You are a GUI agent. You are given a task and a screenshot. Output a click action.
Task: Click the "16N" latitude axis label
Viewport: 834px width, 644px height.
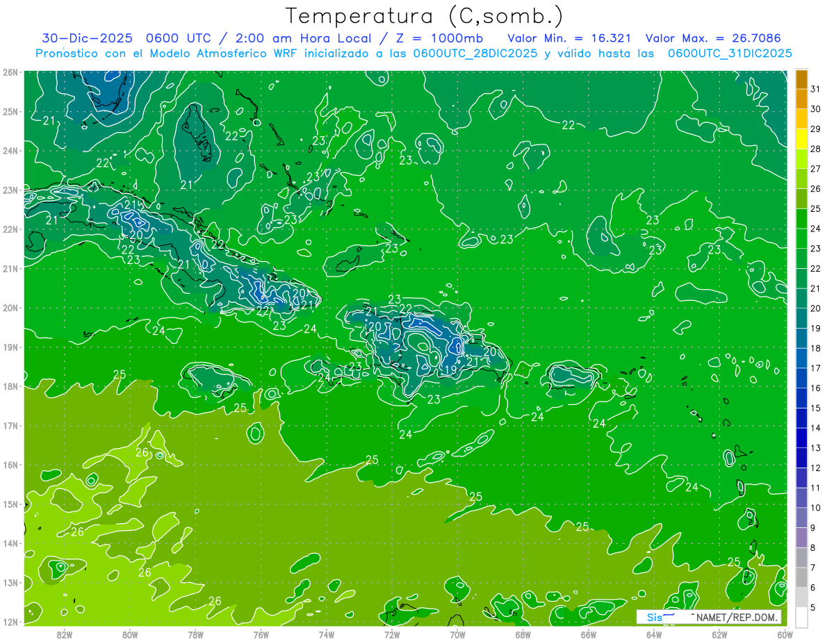(x=10, y=465)
